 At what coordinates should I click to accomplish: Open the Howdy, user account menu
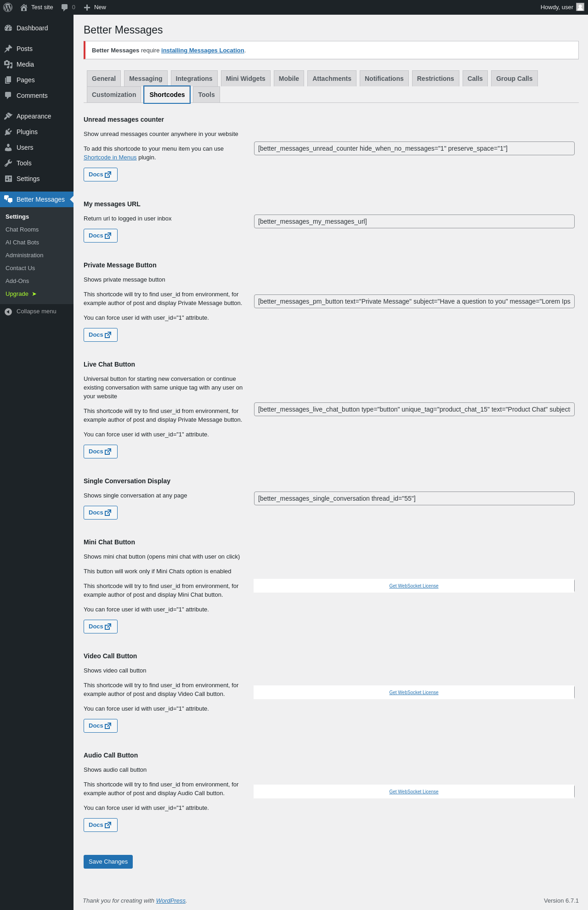(x=561, y=7)
